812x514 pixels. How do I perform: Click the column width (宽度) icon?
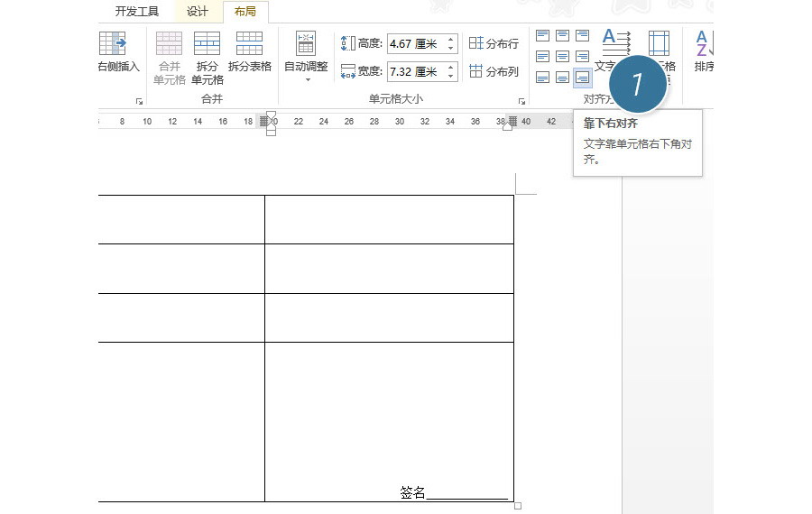coord(348,71)
